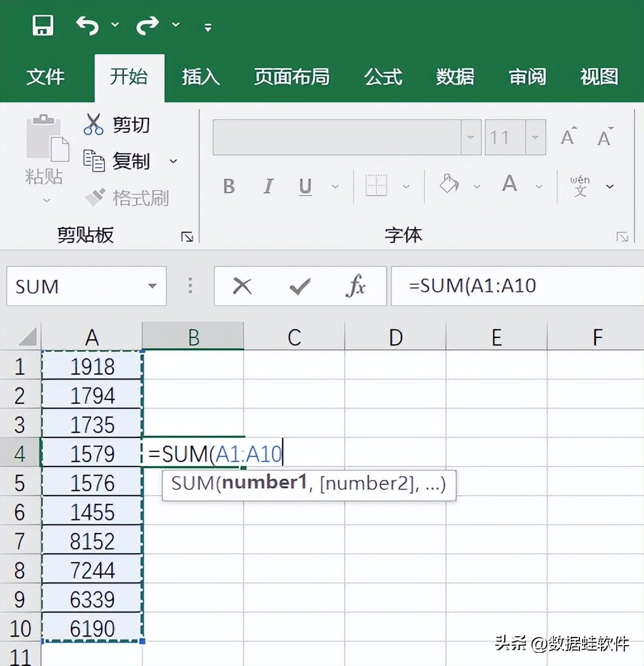Screen dimensions: 644x666
Task: Open the 公式 ribbon tab
Action: coord(383,77)
